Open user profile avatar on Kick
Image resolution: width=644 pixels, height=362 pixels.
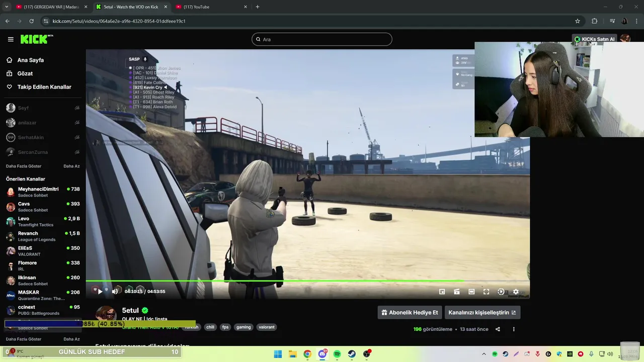pyautogui.click(x=625, y=39)
